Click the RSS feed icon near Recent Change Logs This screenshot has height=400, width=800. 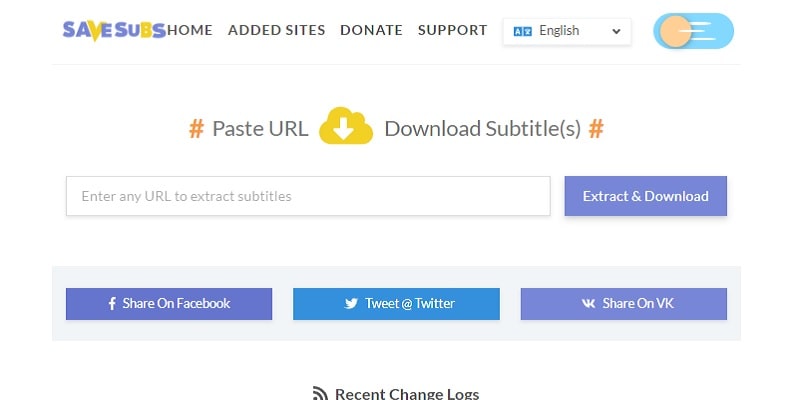pos(320,394)
